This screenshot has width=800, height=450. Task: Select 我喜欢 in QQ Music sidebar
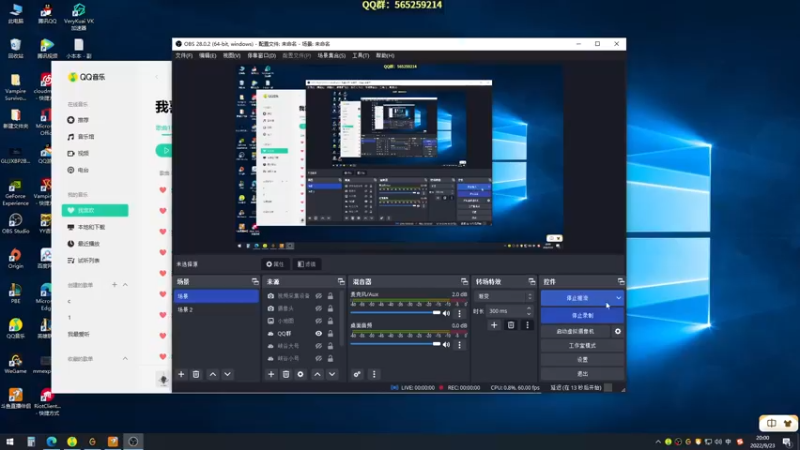(x=95, y=210)
